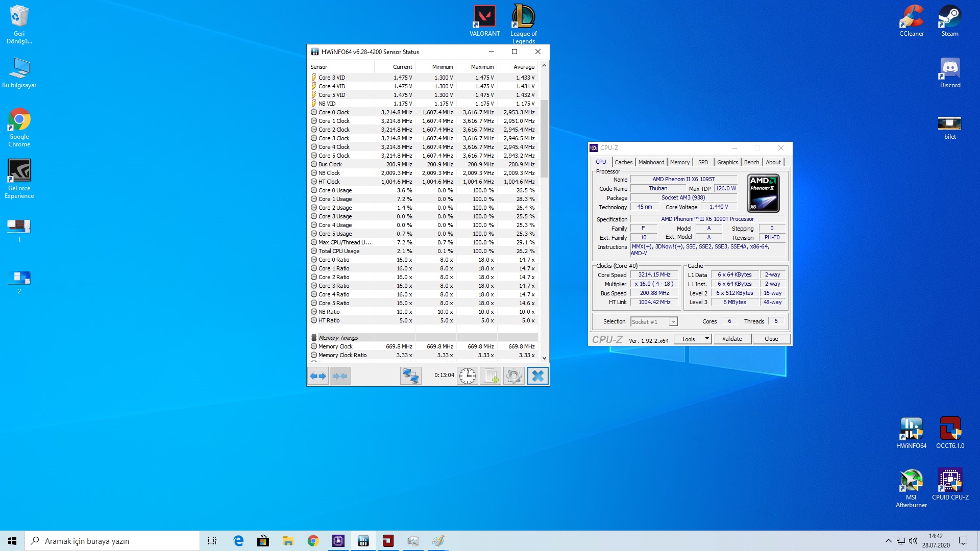Switch to the Memory tab in CPU-Z
The width and height of the screenshot is (980, 551).
point(680,162)
